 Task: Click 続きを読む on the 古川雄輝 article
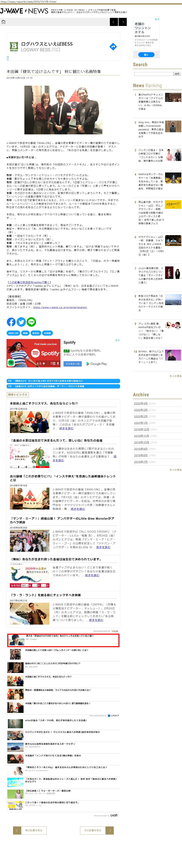tap(78, 509)
